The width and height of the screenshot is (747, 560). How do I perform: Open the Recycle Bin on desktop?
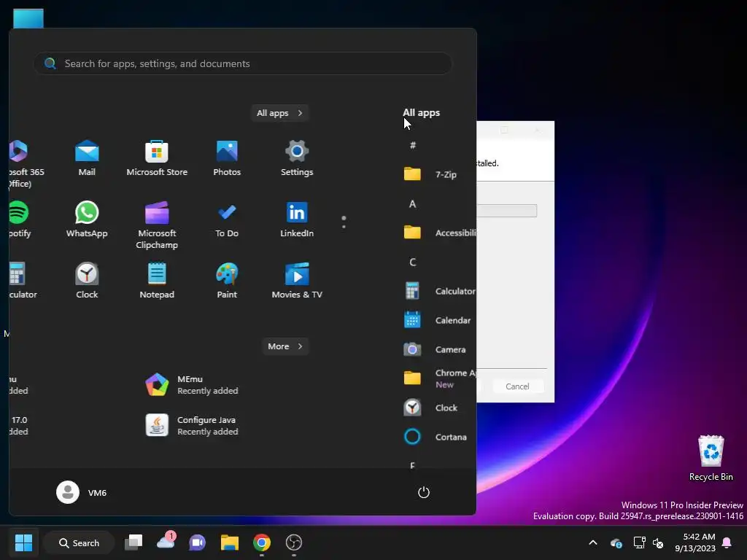[711, 458]
